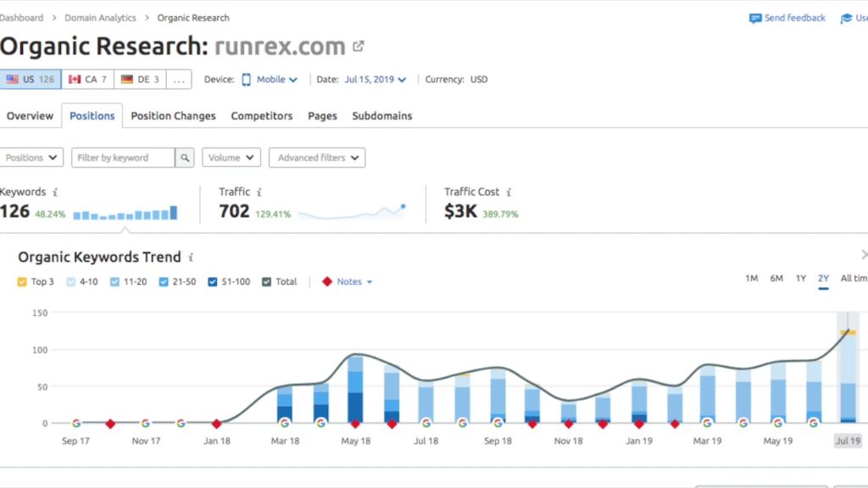The image size is (868, 488).
Task: Select the CA 7 database tab
Action: 87,79
